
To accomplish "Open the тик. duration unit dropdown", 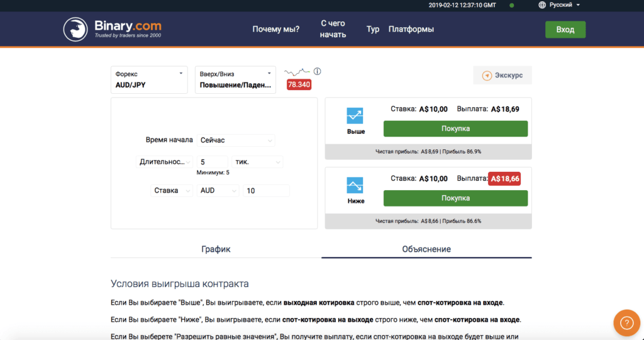I will click(x=257, y=162).
